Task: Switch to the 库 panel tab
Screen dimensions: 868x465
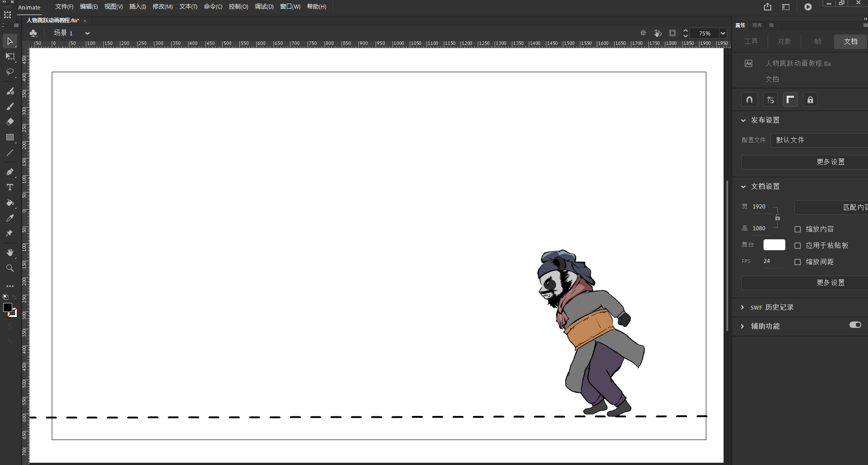Action: coord(771,25)
